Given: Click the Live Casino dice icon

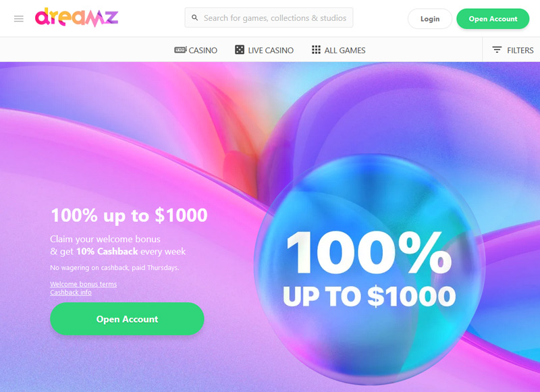Looking at the screenshot, I should (240, 50).
